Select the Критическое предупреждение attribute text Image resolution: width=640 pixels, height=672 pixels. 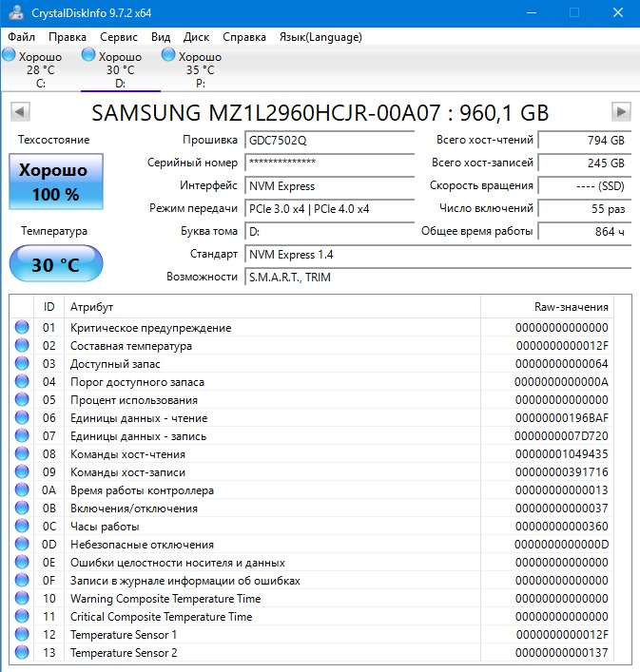pyautogui.click(x=151, y=328)
